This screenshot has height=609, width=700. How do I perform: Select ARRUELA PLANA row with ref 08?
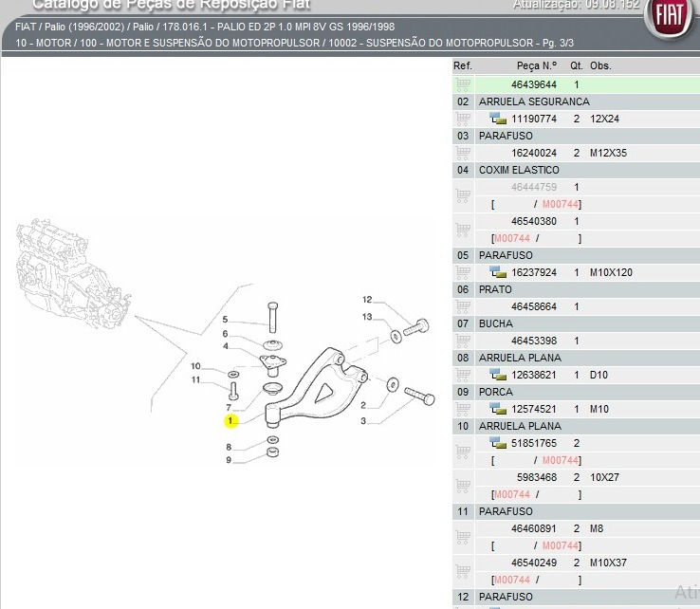coord(576,358)
